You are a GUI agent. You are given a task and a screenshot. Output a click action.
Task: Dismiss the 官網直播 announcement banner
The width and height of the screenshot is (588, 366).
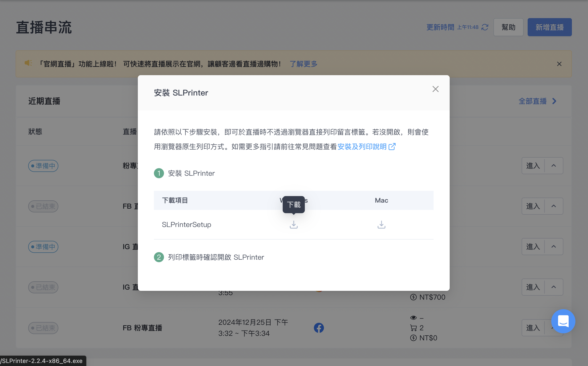tap(559, 64)
